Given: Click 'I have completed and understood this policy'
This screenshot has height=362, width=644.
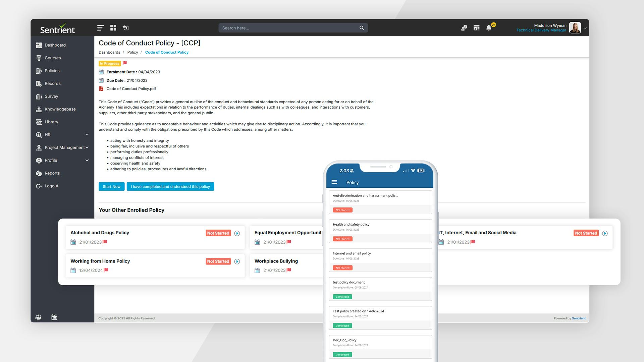Looking at the screenshot, I should coord(170,186).
